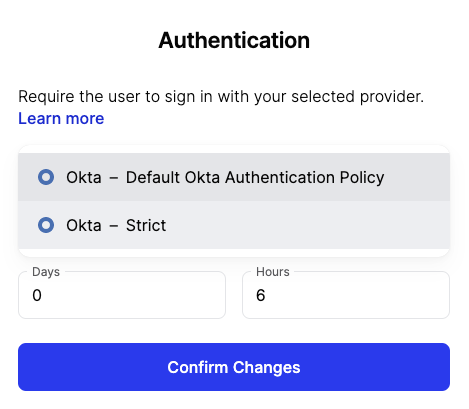
Task: Click the Authentication heading
Action: 234,40
